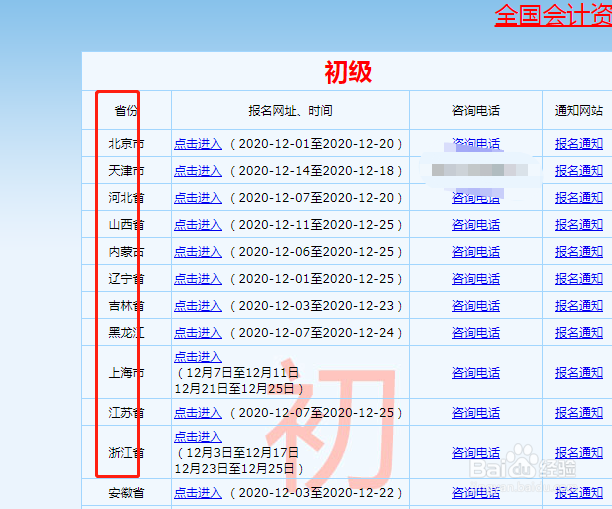The width and height of the screenshot is (612, 509).
Task: Click the 通知网站 column header
Action: (x=579, y=111)
